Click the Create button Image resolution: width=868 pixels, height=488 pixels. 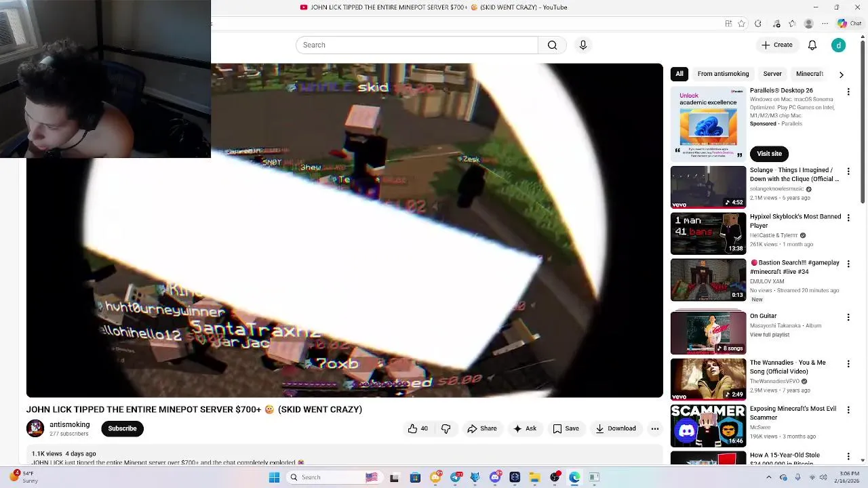[777, 45]
